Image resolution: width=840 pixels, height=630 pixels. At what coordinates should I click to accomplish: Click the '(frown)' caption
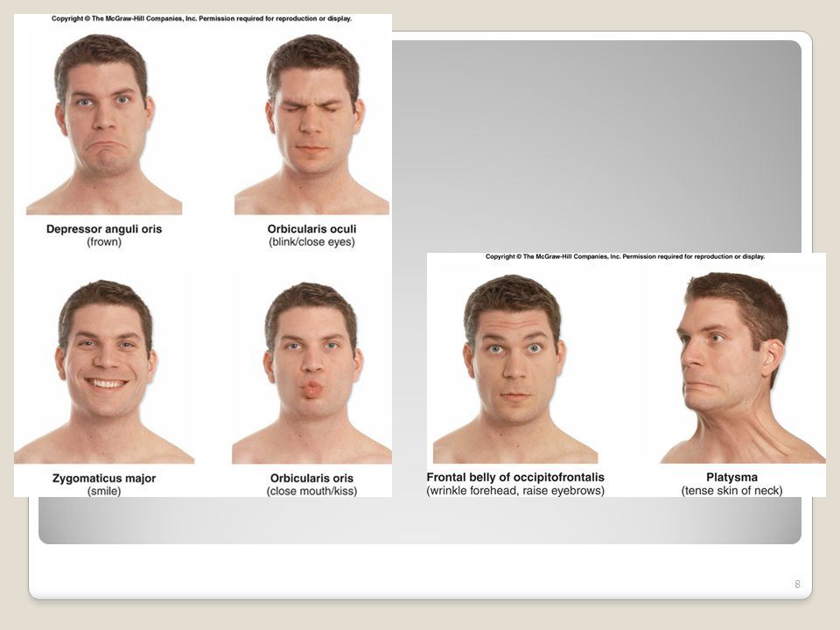tap(104, 242)
